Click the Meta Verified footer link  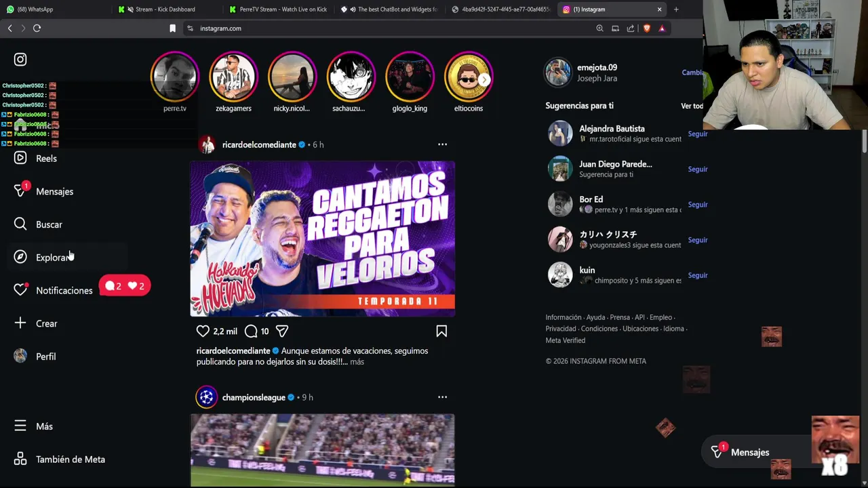click(x=565, y=340)
